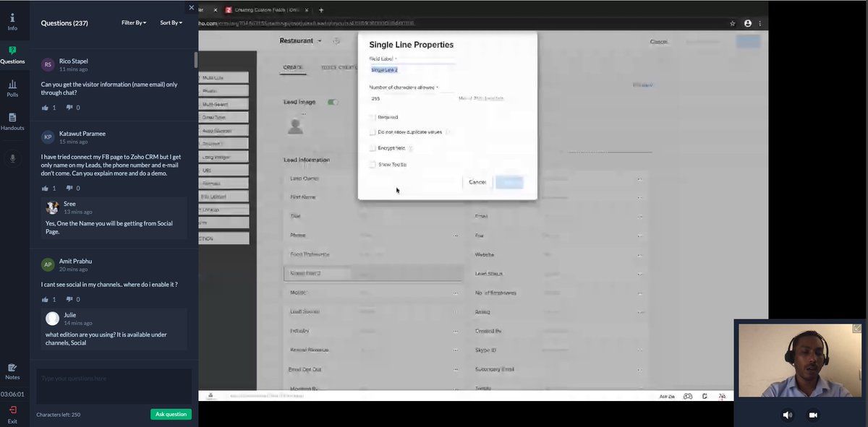Click the blue Done button in the dialog
Viewport: 868px width, 427px height.
tap(509, 182)
